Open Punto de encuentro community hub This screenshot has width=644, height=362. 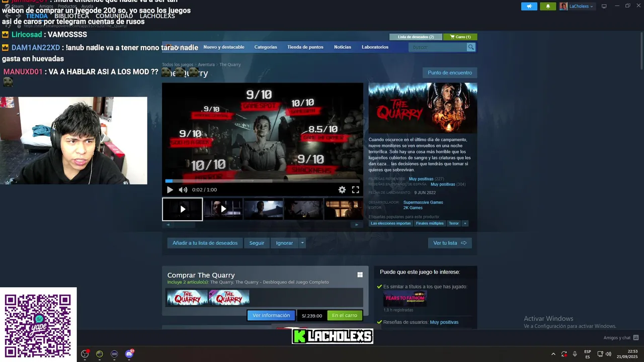point(450,73)
